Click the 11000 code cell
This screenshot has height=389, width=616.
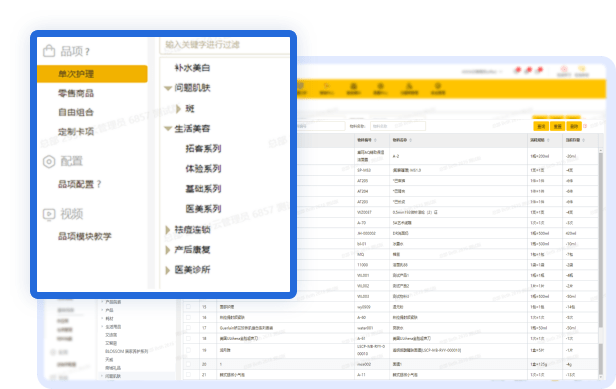click(x=362, y=265)
